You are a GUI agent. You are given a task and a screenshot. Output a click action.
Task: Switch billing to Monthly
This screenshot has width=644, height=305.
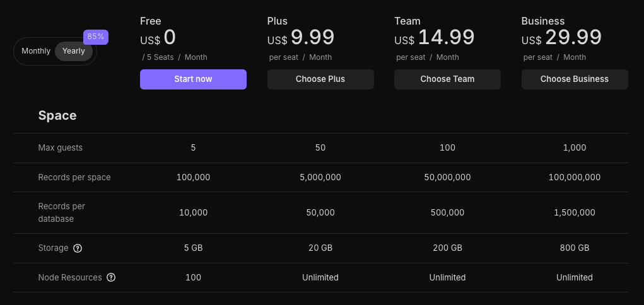click(x=36, y=51)
